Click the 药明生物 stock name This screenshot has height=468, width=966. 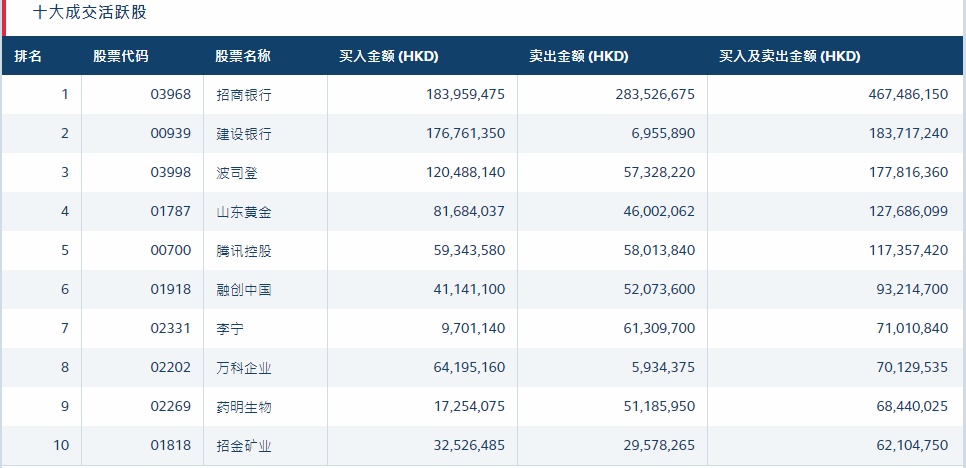pos(244,406)
